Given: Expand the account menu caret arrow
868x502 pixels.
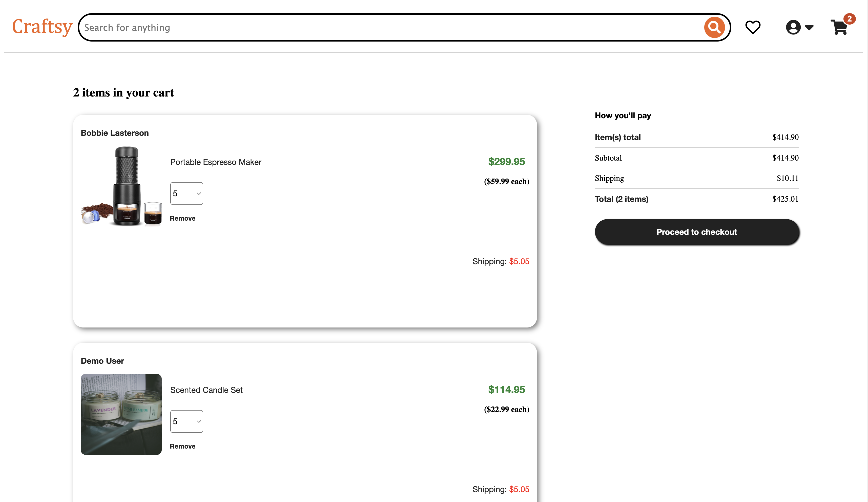Looking at the screenshot, I should [809, 28].
